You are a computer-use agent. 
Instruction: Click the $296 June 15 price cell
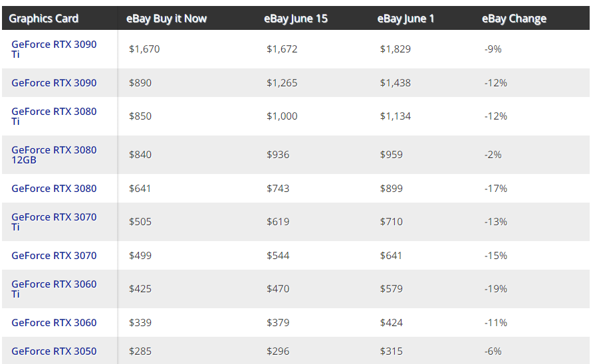tap(278, 351)
